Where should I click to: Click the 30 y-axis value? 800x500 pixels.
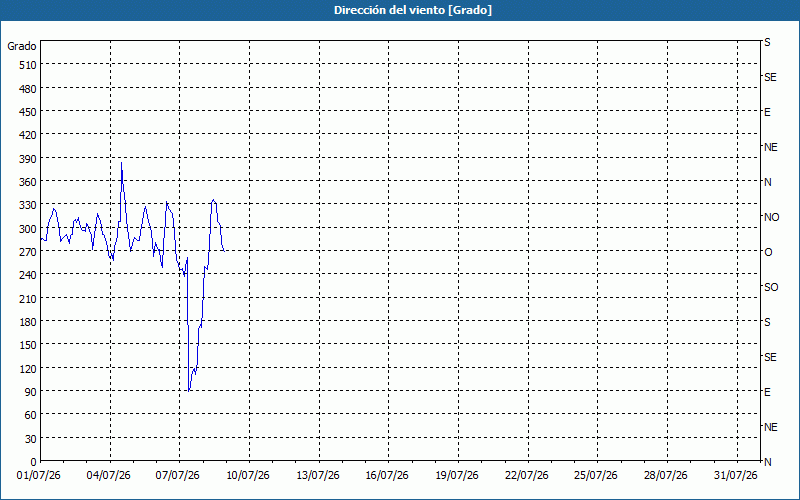[x=31, y=439]
